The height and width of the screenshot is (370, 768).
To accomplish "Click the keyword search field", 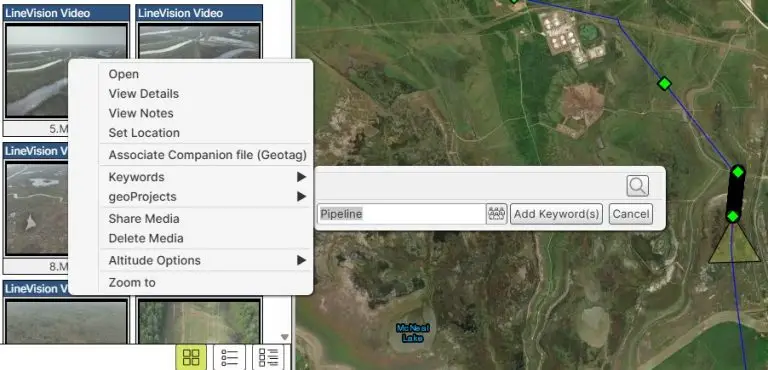I will 470,186.
